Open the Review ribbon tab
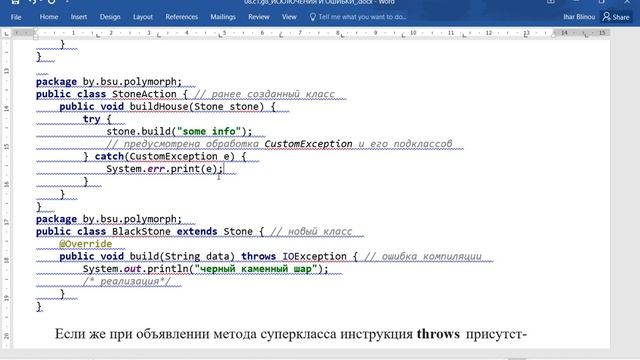 [259, 17]
